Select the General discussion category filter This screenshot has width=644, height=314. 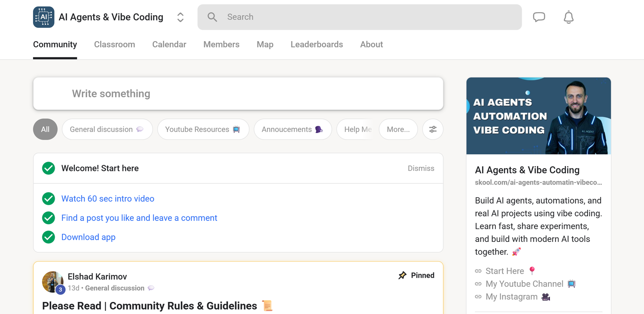pyautogui.click(x=107, y=129)
